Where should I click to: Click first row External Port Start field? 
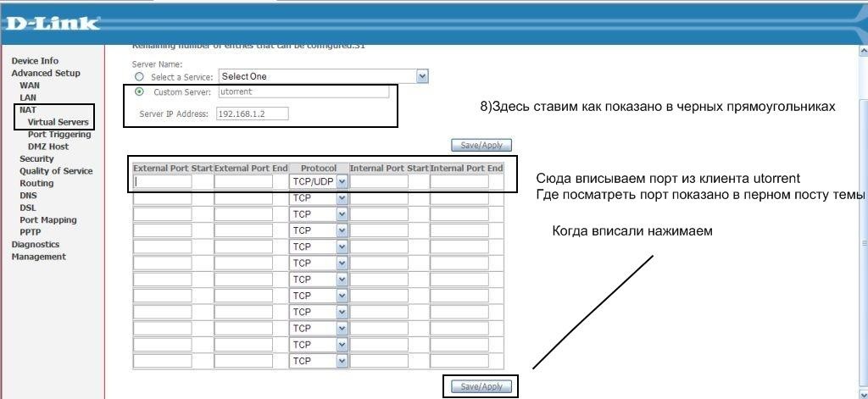[162, 181]
